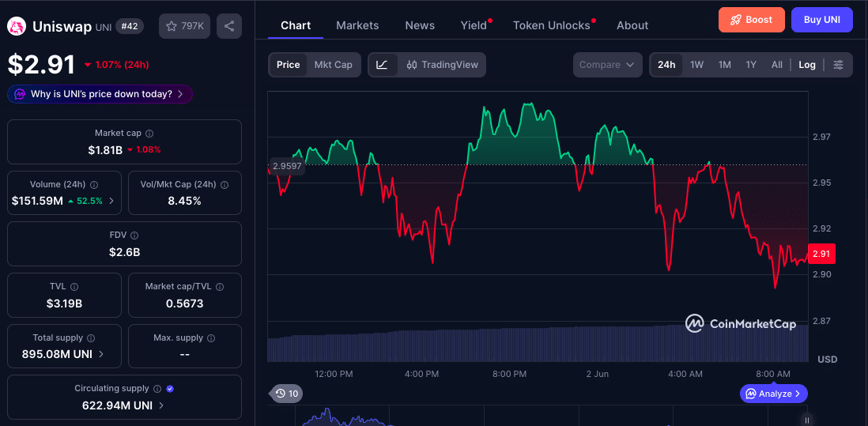Click info icon beside Market cap/TVL
The image size is (868, 426).
[220, 287]
